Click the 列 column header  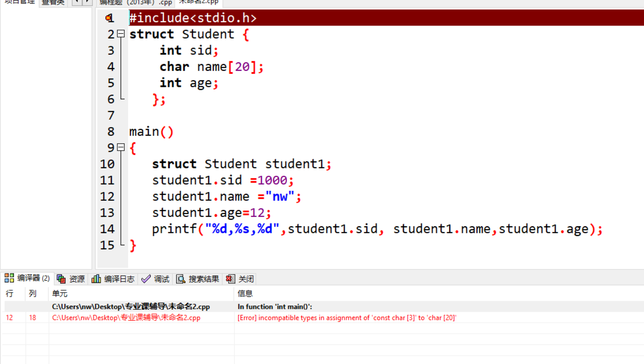coord(32,294)
